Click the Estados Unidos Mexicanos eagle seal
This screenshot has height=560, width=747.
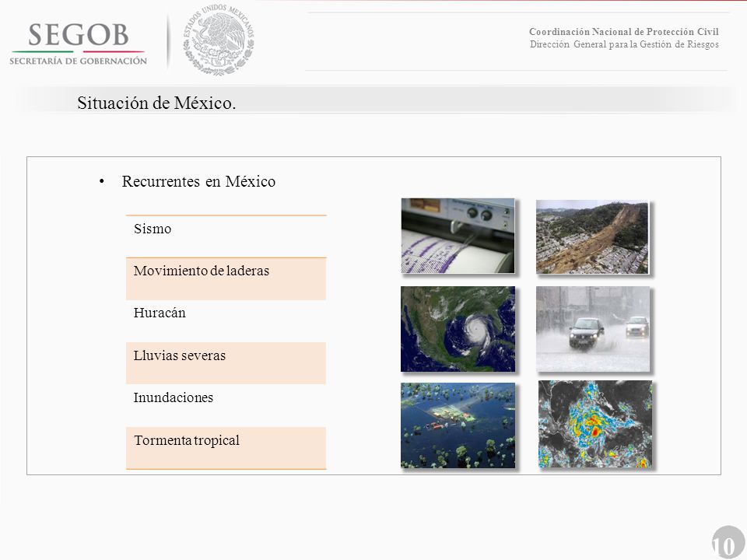(x=219, y=40)
